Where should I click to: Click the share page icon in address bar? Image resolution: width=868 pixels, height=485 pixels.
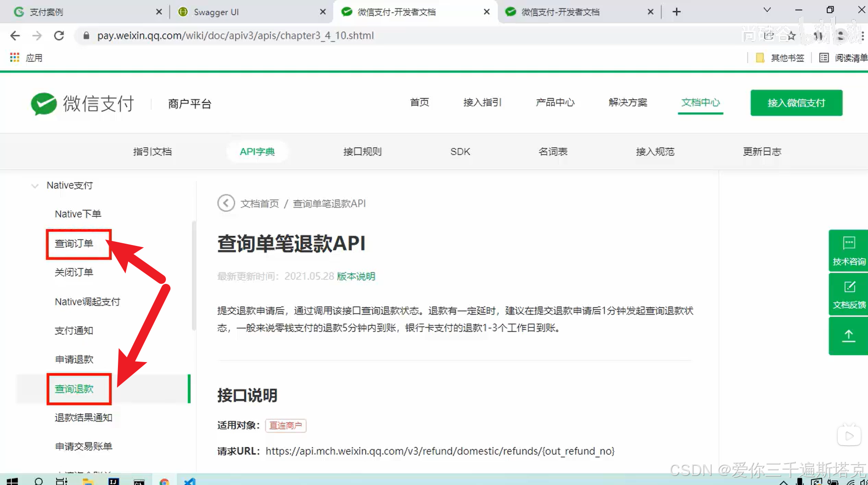click(769, 36)
